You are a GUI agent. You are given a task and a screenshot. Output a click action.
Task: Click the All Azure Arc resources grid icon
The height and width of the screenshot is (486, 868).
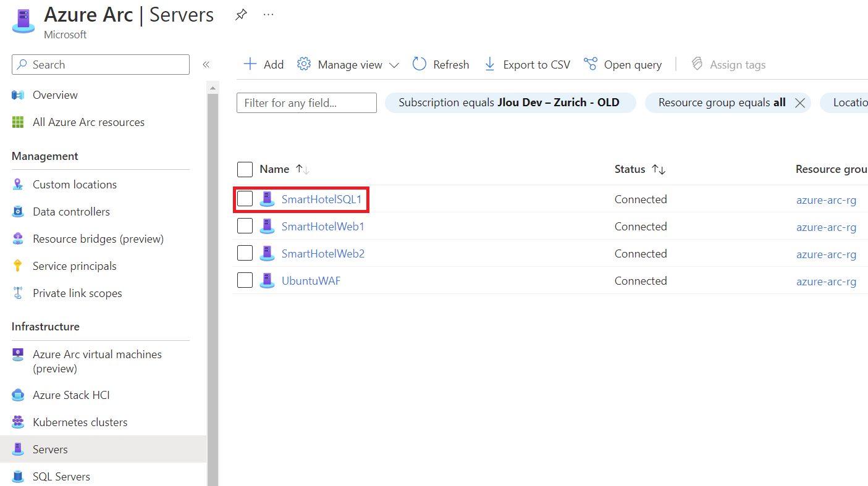click(18, 122)
